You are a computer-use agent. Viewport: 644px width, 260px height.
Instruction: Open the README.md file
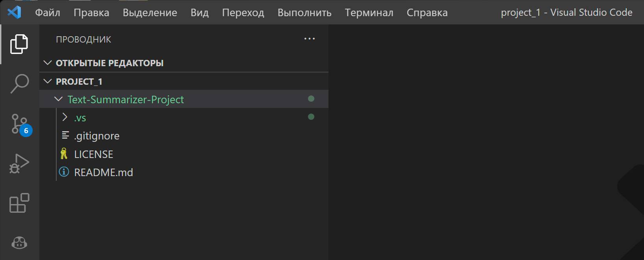[x=103, y=173]
